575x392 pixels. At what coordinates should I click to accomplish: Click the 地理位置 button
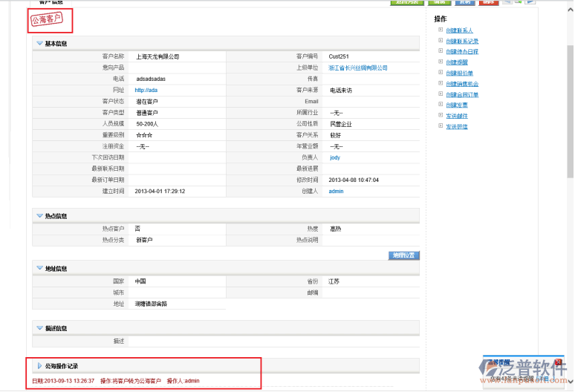click(403, 255)
